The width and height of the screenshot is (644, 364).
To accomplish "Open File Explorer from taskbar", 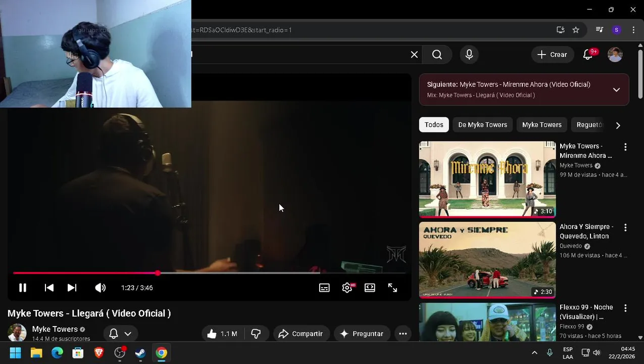I will click(x=36, y=353).
